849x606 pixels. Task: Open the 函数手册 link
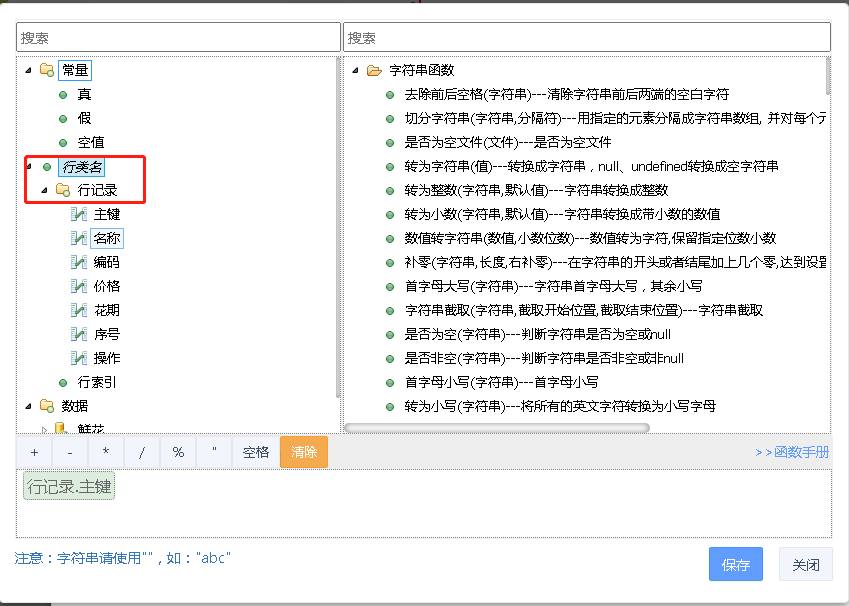click(x=792, y=452)
